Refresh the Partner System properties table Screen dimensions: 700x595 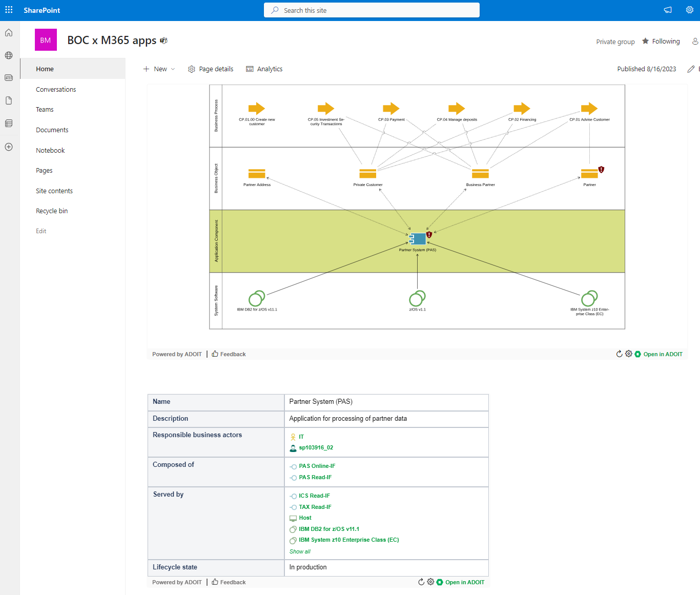click(421, 582)
